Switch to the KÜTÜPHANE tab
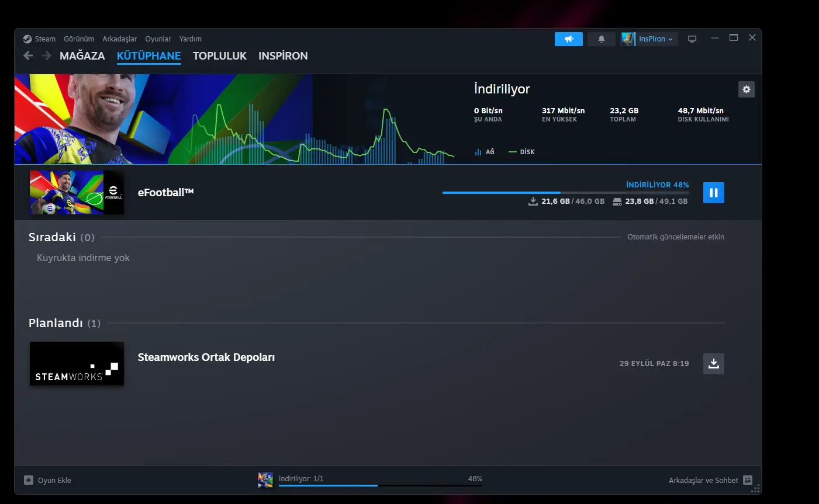Screen dimensions: 819x504 (x=149, y=56)
